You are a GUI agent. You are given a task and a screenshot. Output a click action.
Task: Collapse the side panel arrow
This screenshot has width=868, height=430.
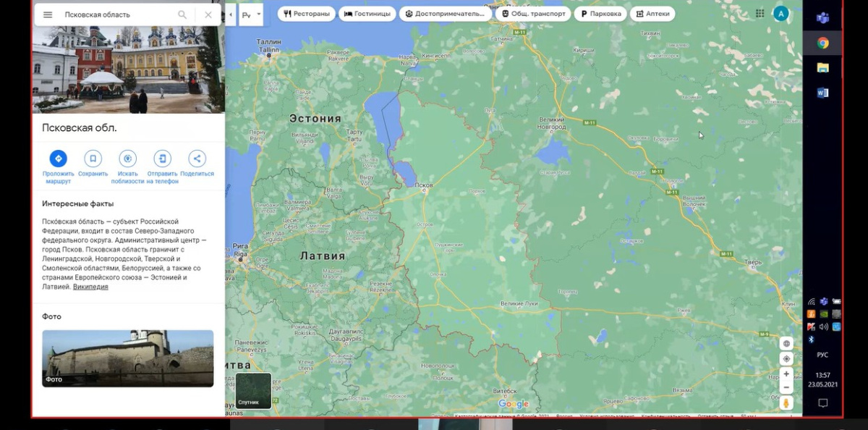pos(231,14)
